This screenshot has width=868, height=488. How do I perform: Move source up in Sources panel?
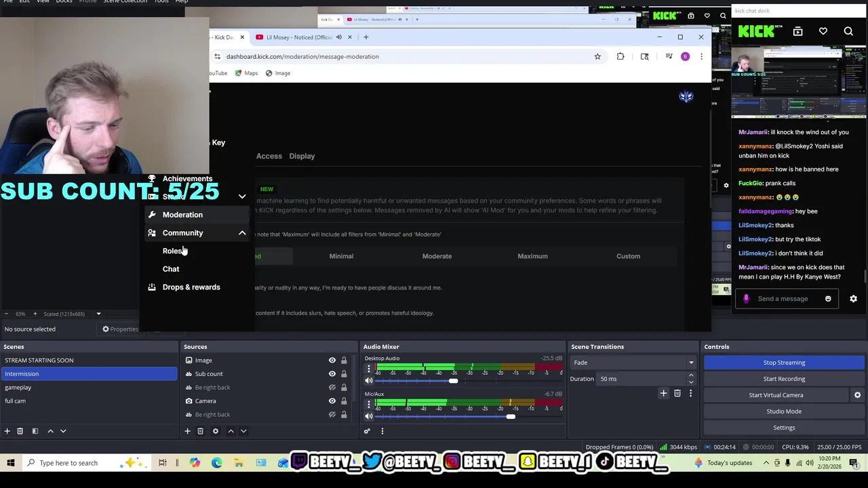click(x=231, y=431)
